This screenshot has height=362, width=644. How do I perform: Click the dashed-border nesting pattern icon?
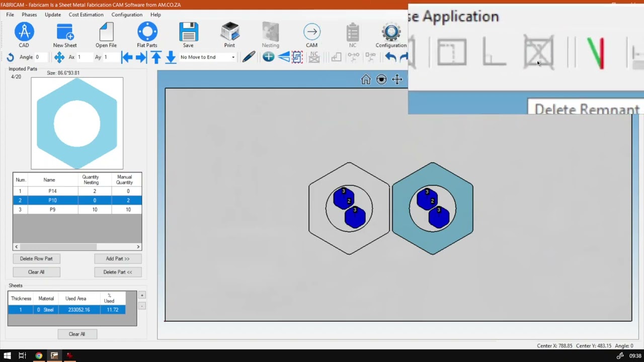(x=297, y=57)
